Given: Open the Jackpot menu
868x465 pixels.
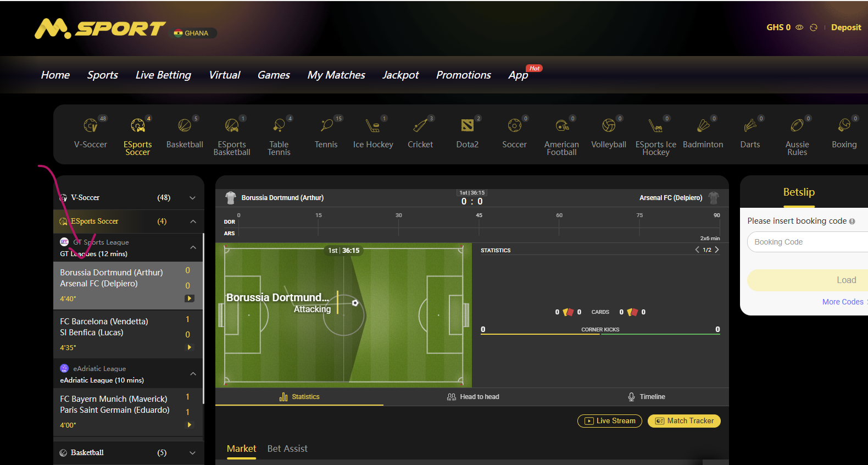Looking at the screenshot, I should point(400,75).
